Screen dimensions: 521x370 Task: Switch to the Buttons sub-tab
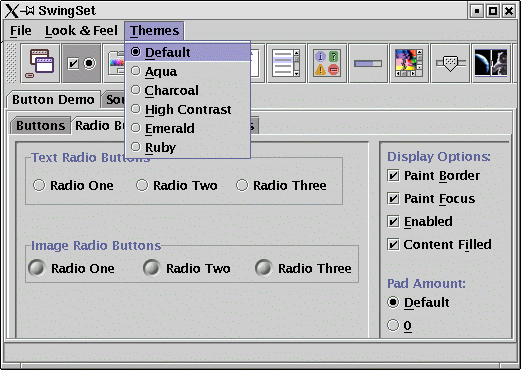(41, 126)
